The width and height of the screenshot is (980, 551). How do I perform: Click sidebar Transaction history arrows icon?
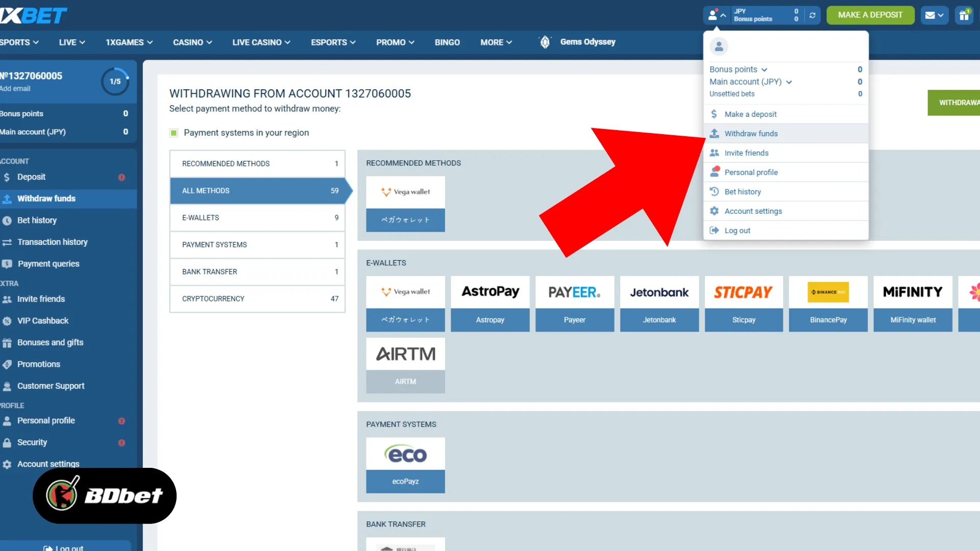[7, 242]
